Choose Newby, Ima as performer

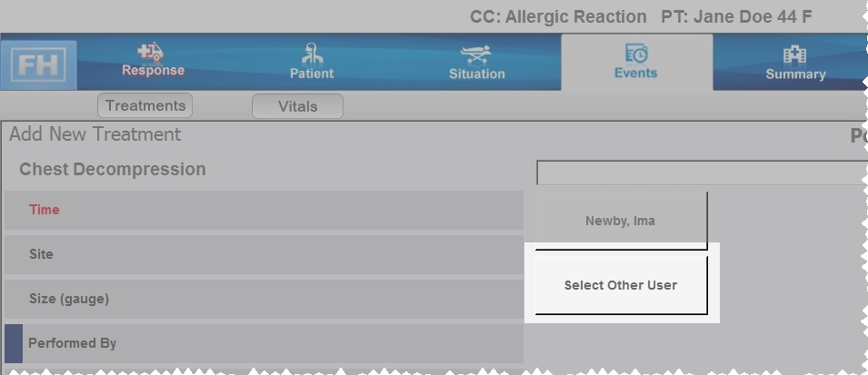pos(621,221)
